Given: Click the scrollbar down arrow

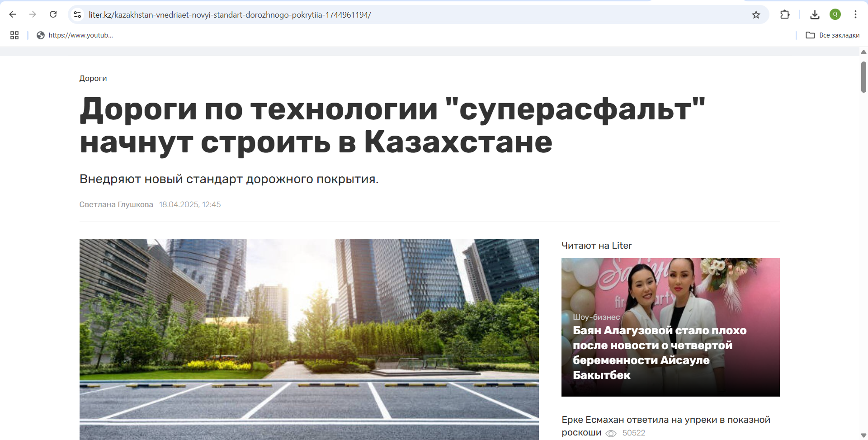Looking at the screenshot, I should pyautogui.click(x=863, y=436).
